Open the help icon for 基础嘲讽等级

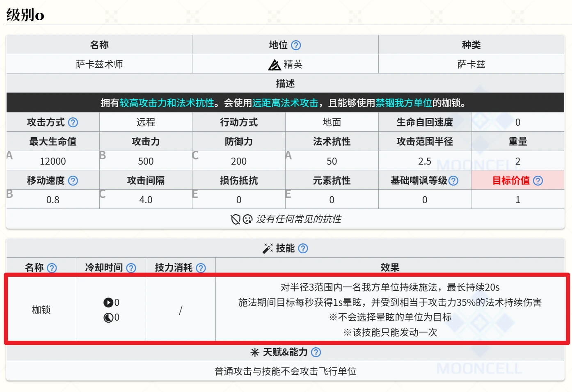click(x=453, y=181)
